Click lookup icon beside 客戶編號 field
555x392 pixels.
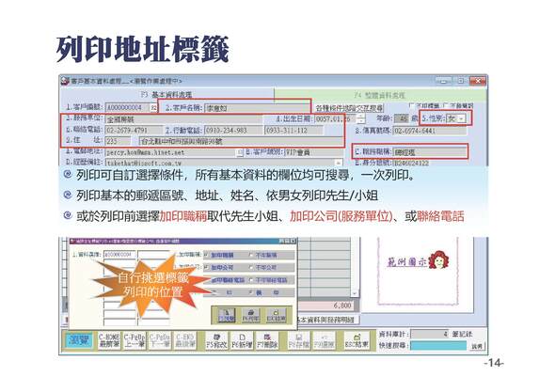tap(153, 107)
